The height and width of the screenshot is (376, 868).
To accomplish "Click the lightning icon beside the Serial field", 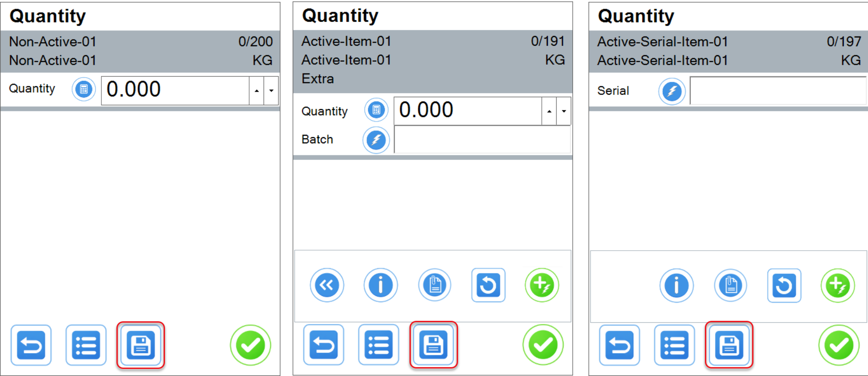I will (x=672, y=91).
